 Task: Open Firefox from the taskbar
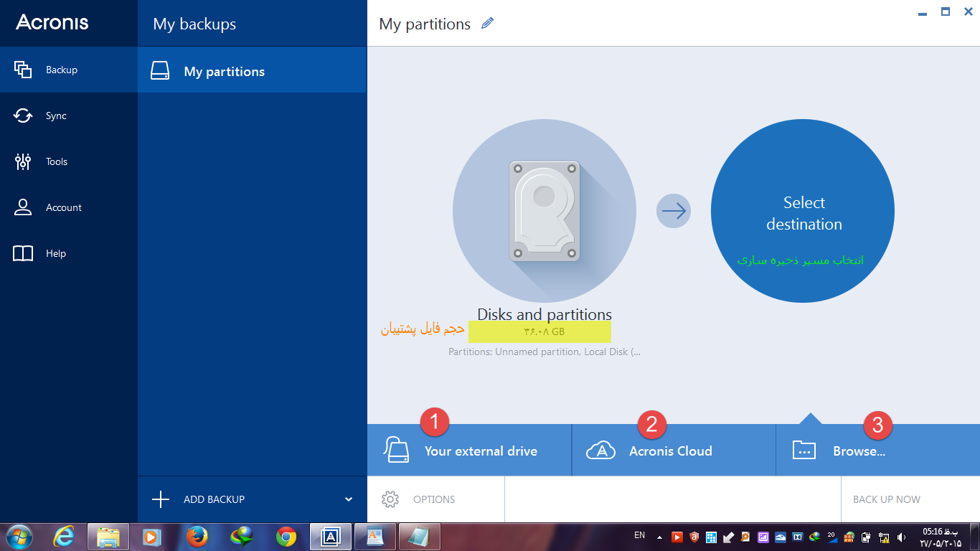pos(197,536)
